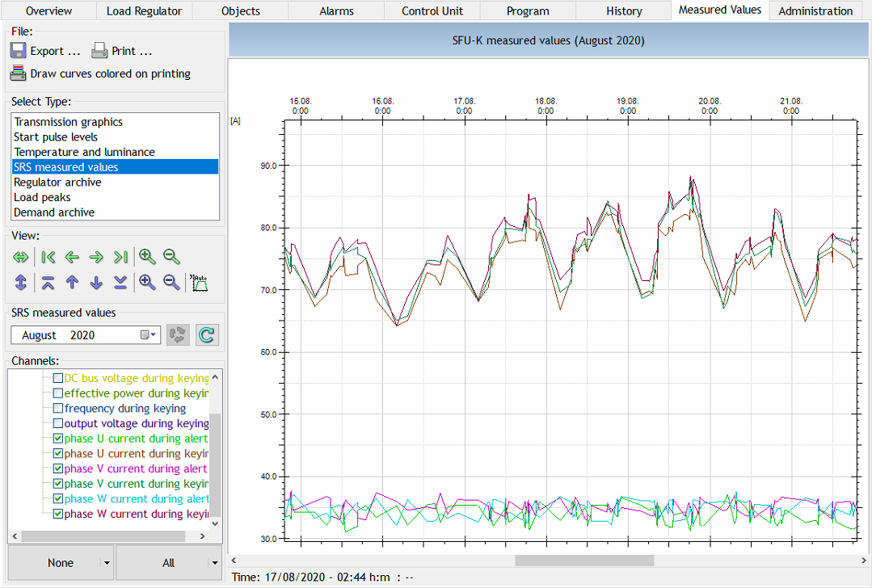Viewport: 872px width, 588px height.
Task: Click the chart's horizontal scrollbar thumb
Action: point(583,560)
